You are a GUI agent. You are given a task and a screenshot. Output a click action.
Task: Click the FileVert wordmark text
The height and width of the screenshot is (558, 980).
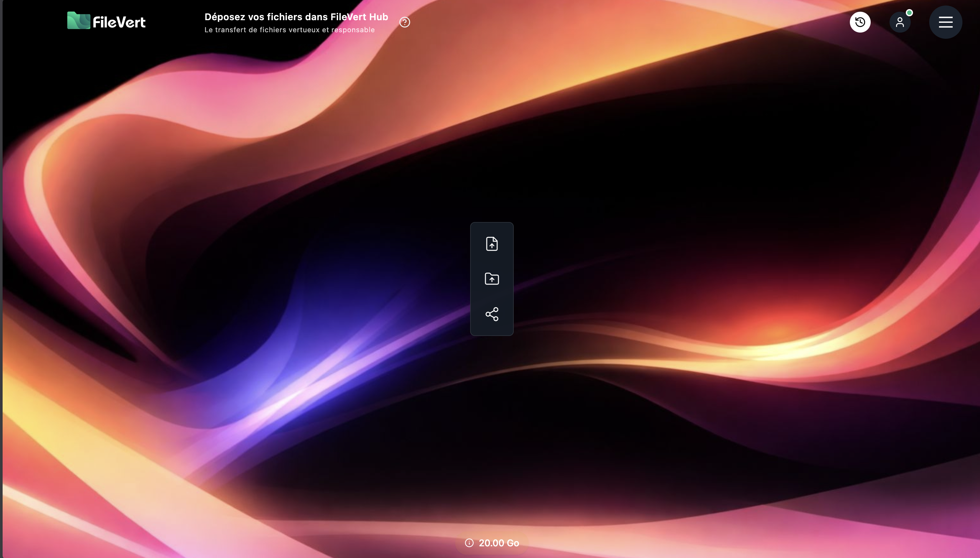[x=119, y=22]
